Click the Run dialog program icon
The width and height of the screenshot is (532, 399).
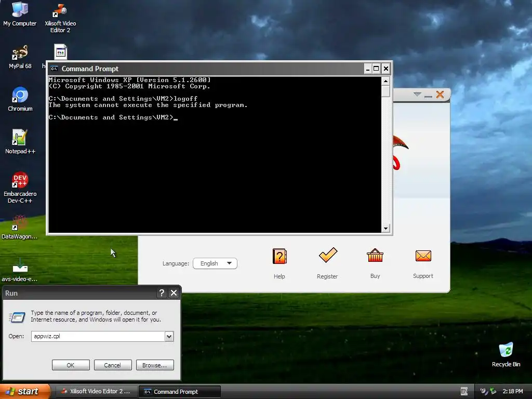pos(17,317)
